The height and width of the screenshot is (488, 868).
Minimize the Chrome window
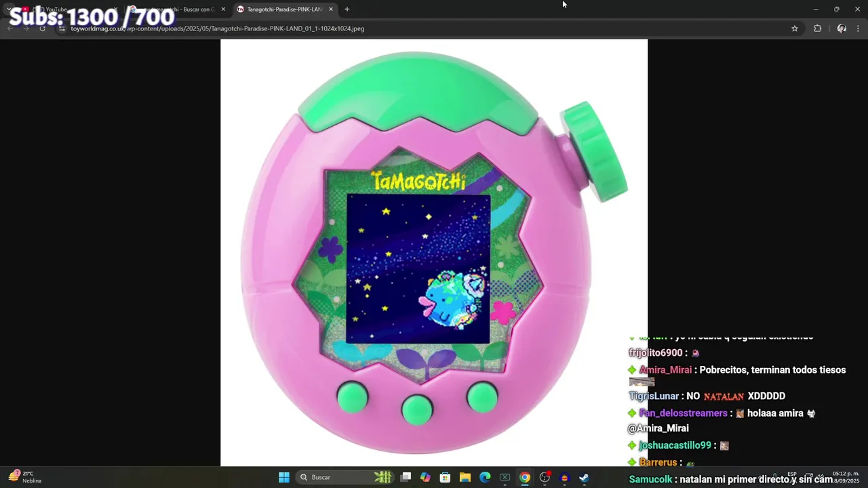816,9
